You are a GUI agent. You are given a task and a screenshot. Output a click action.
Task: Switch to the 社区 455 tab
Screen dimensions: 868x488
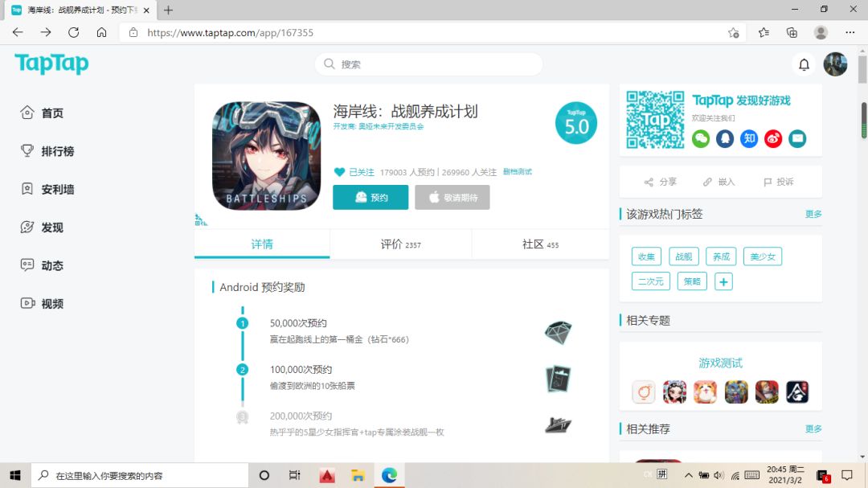tap(540, 244)
